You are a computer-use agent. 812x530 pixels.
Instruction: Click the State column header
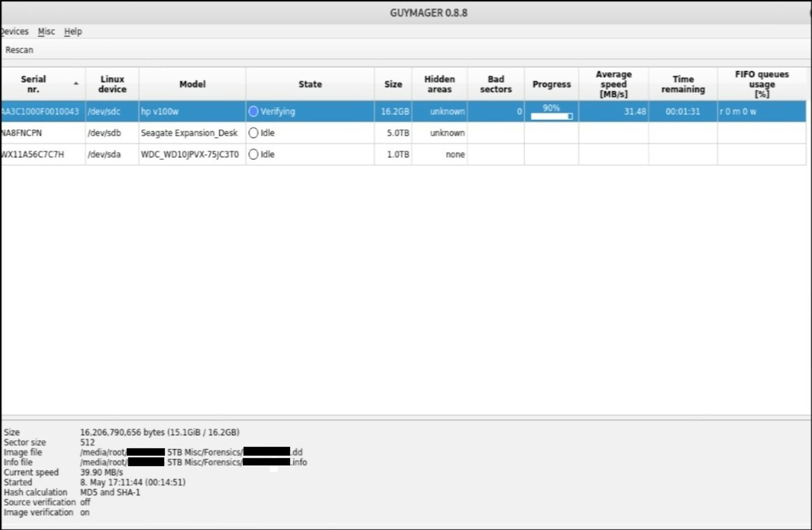tap(310, 84)
